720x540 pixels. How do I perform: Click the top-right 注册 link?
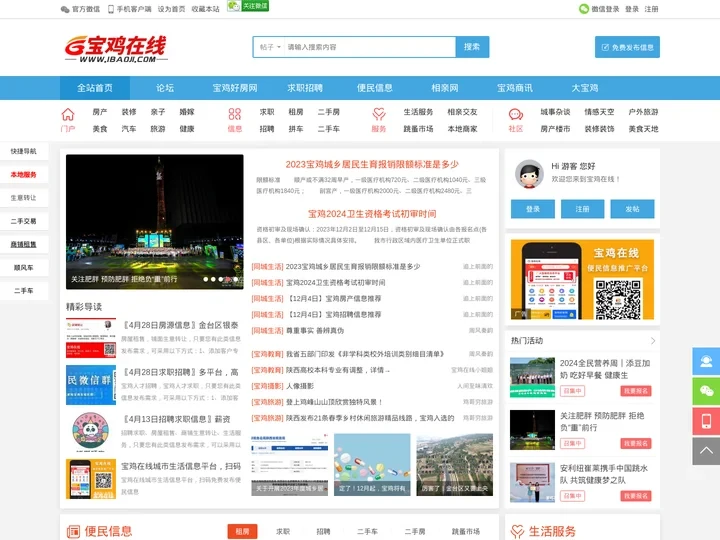(651, 9)
